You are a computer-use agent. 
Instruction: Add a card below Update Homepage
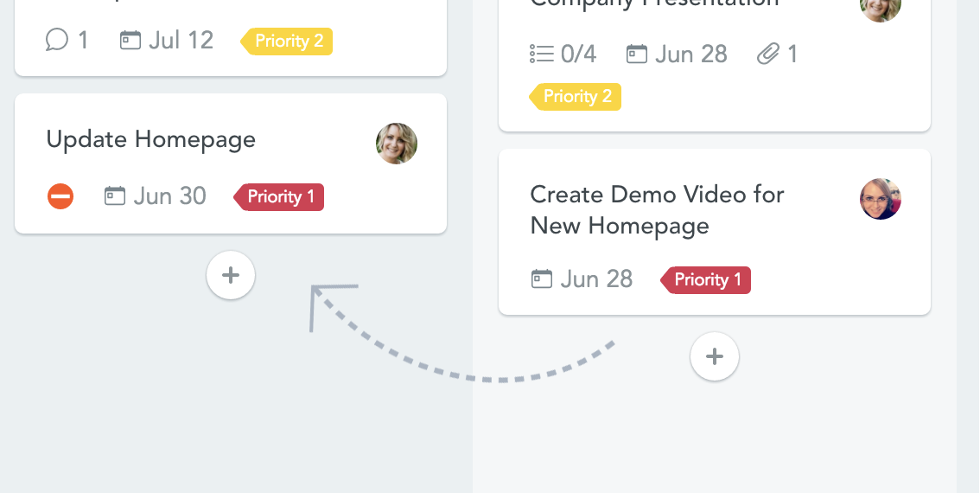(x=231, y=276)
